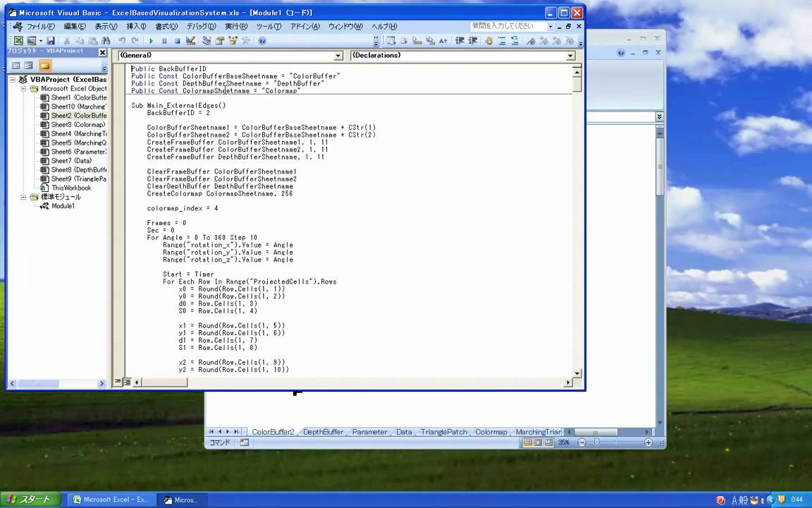Click the Reset stop square icon
This screenshot has width=812, height=508.
coord(177,40)
